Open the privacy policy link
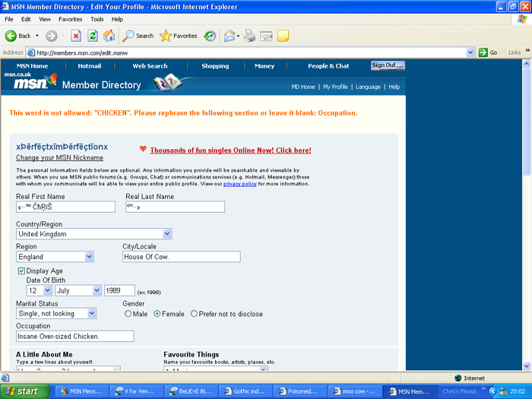532x399 pixels. pos(240,184)
